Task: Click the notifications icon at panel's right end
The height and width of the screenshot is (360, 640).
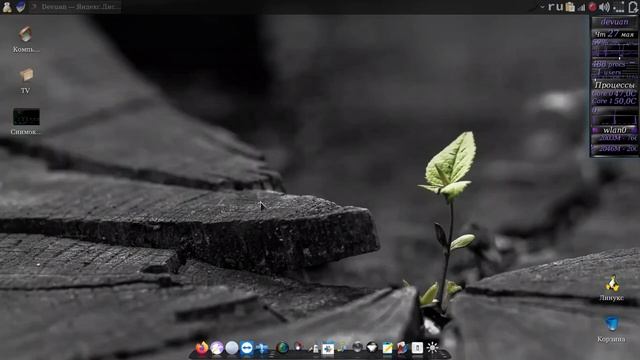Action: tap(633, 7)
